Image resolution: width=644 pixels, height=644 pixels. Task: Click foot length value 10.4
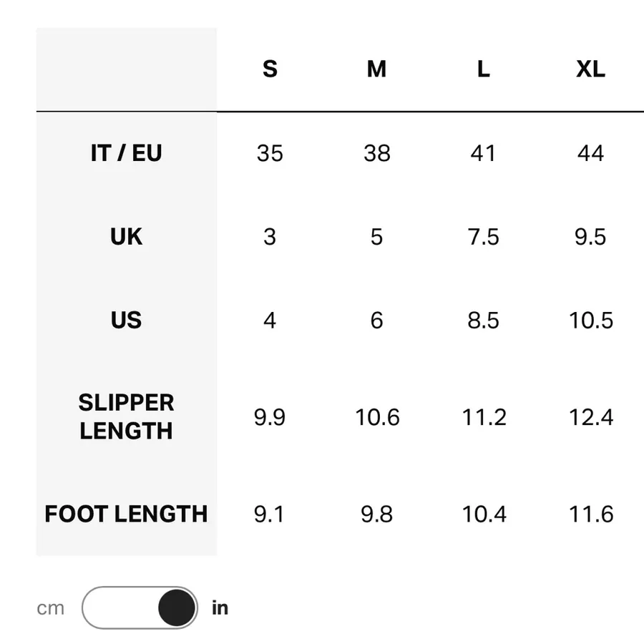484,514
